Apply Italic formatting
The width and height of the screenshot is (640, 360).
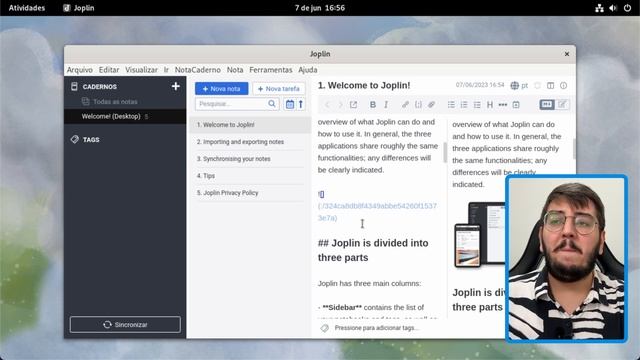point(386,104)
